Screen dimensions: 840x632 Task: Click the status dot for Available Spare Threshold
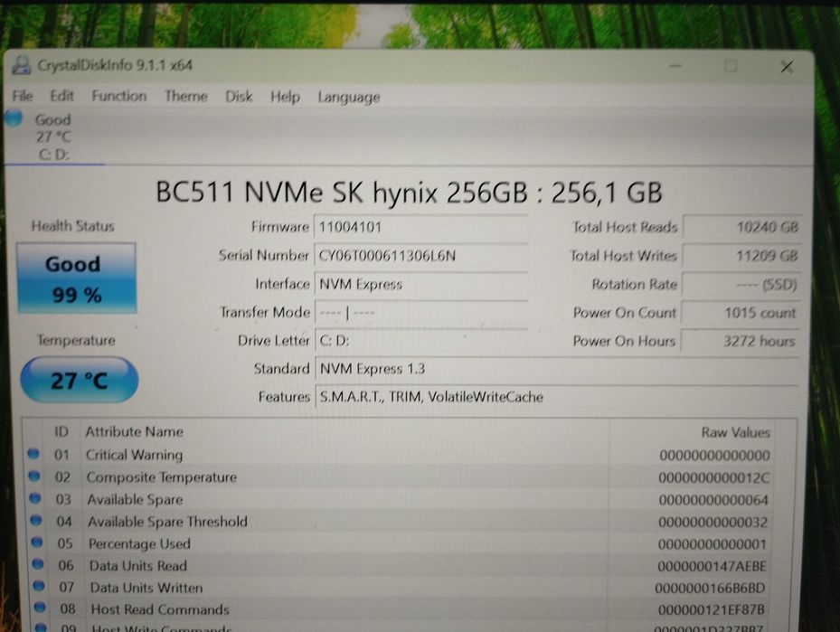point(36,520)
